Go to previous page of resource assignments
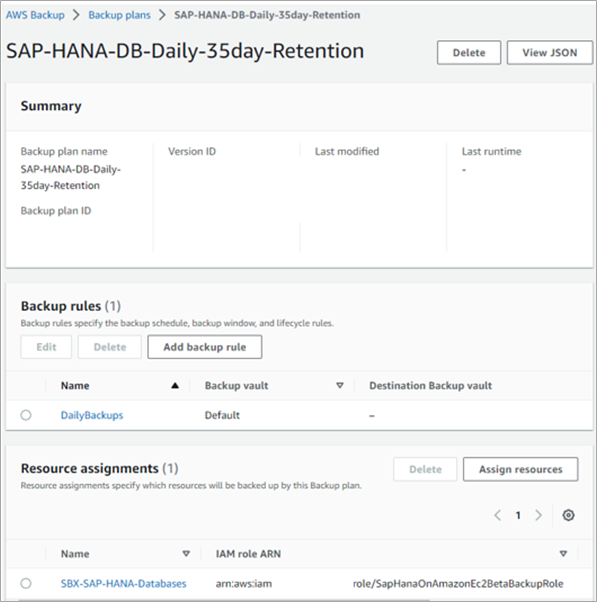This screenshot has height=602, width=597. coord(498,515)
